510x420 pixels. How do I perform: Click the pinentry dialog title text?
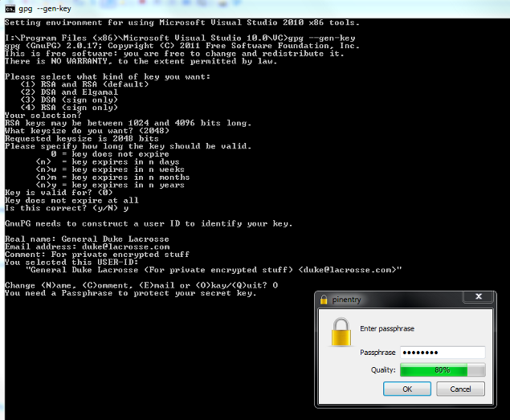pos(348,299)
